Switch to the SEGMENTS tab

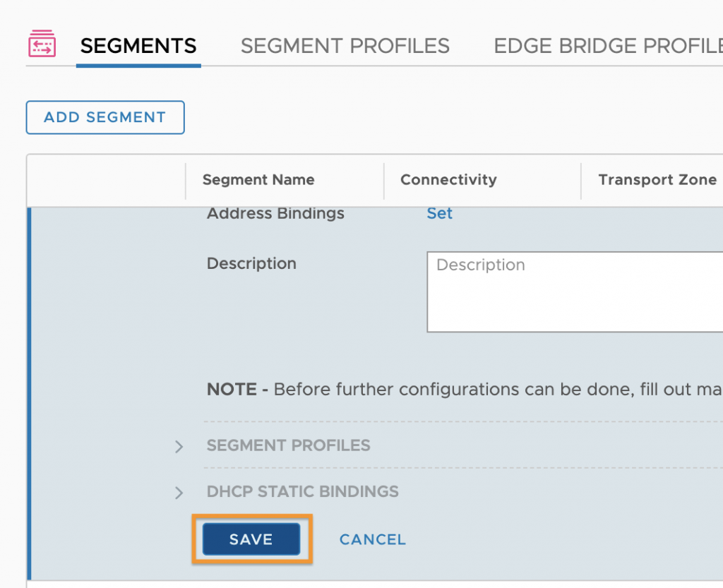(x=138, y=46)
